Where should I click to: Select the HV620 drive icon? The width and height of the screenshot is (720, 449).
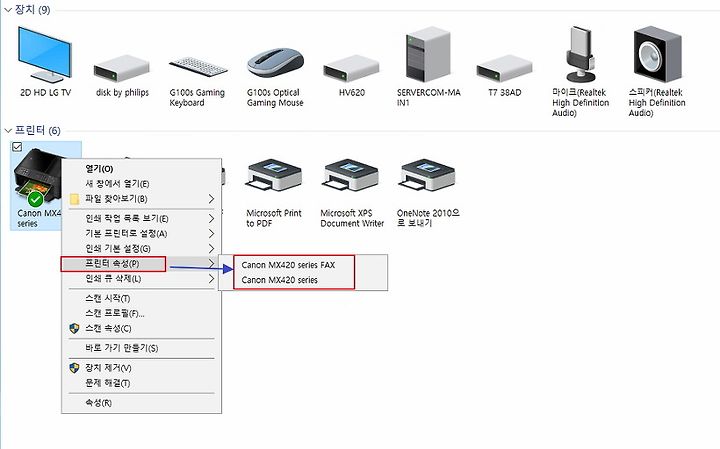click(351, 68)
